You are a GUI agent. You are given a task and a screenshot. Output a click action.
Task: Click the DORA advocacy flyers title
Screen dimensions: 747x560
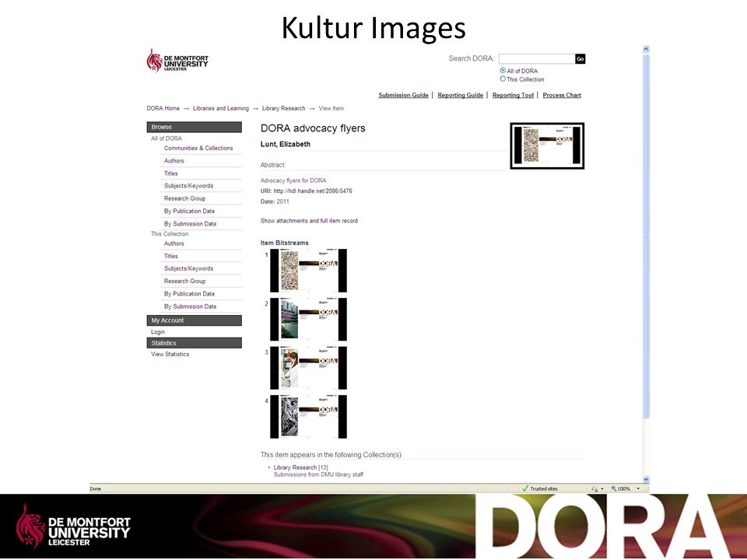pyautogui.click(x=313, y=128)
